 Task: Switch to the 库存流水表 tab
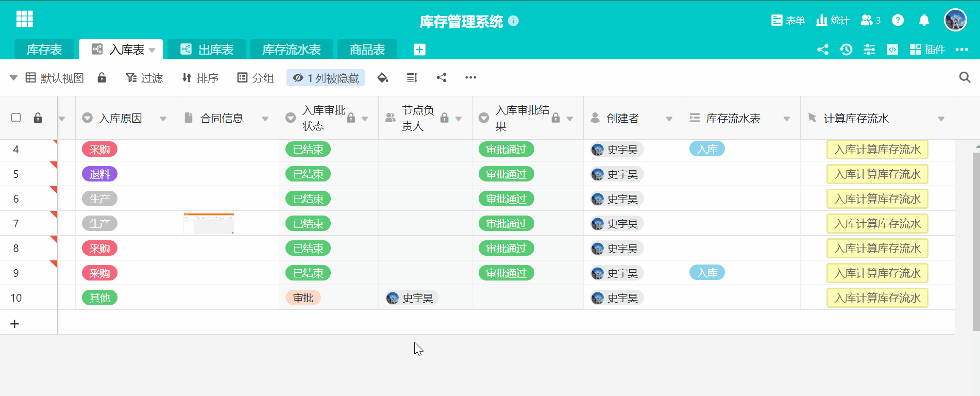coord(292,49)
